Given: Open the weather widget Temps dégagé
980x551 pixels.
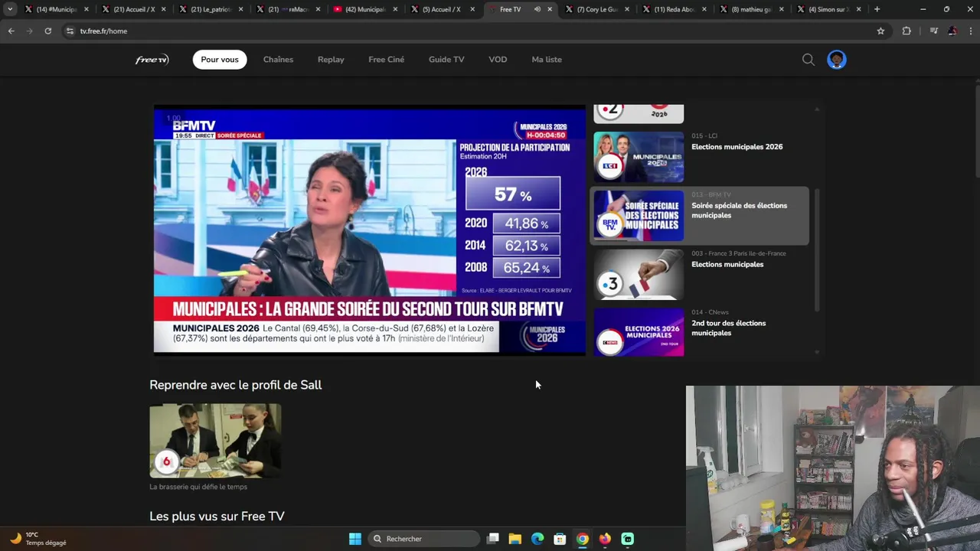Looking at the screenshot, I should click(38, 539).
